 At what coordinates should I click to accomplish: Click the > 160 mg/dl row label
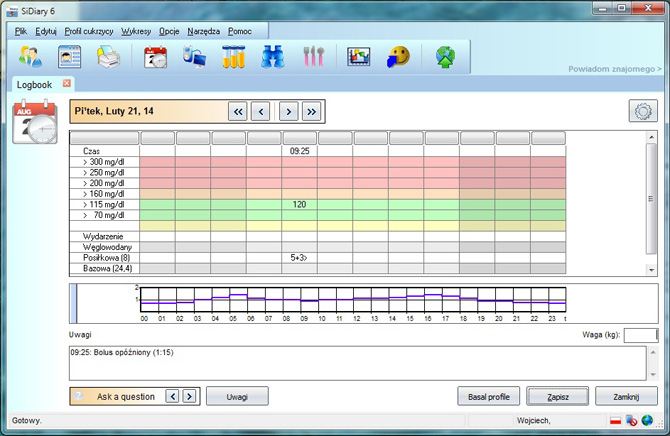[x=104, y=194]
